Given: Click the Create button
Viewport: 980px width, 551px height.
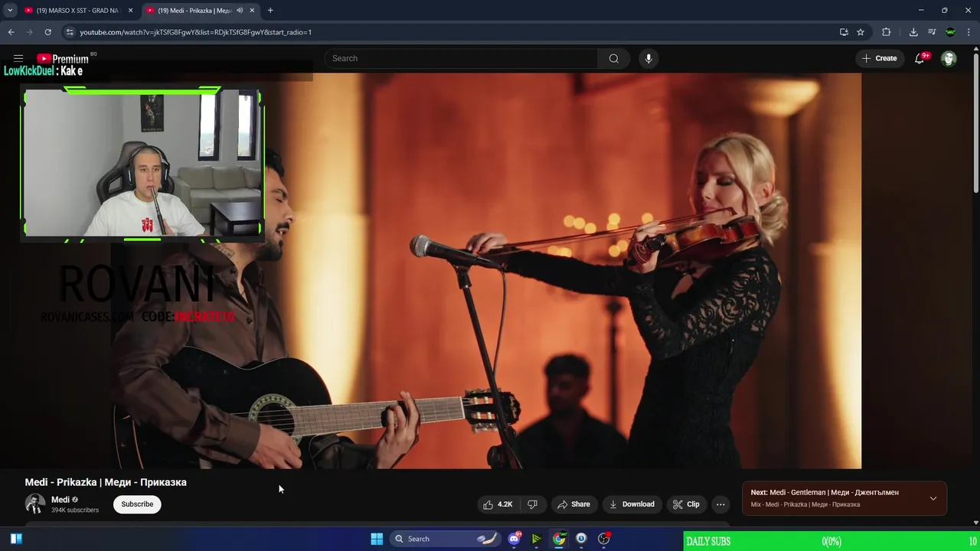Looking at the screenshot, I should pos(879,58).
